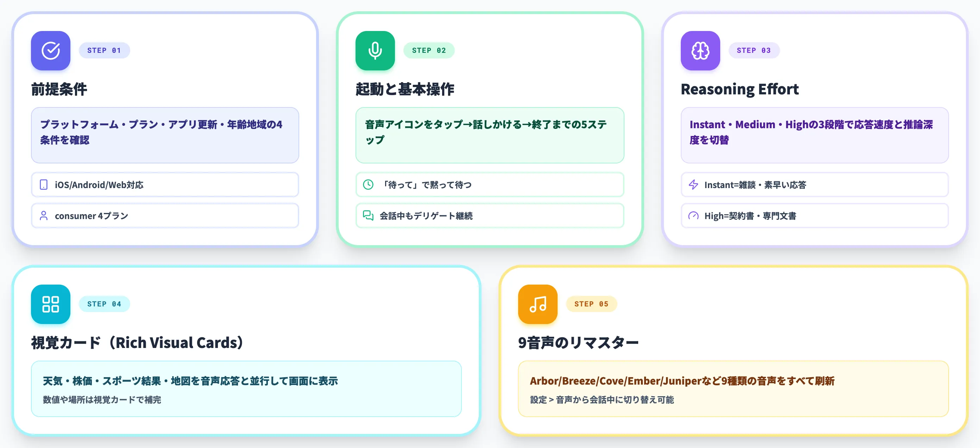Select the STEP 05 badge
The width and height of the screenshot is (980, 448).
pyautogui.click(x=591, y=304)
